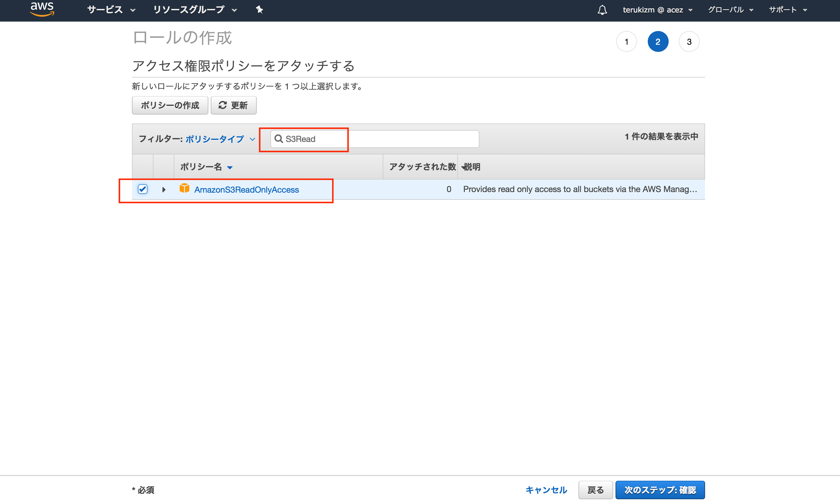Click the 戻る button

(595, 489)
